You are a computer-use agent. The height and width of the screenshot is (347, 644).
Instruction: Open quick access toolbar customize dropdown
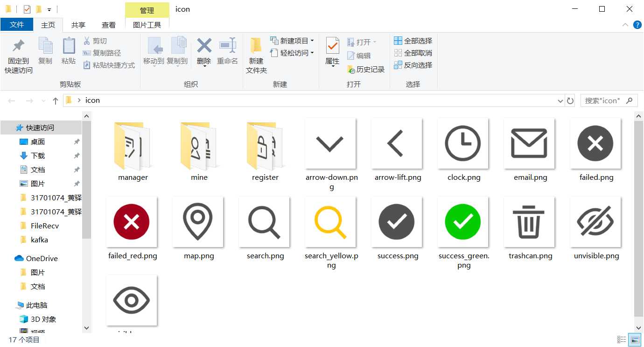(49, 9)
